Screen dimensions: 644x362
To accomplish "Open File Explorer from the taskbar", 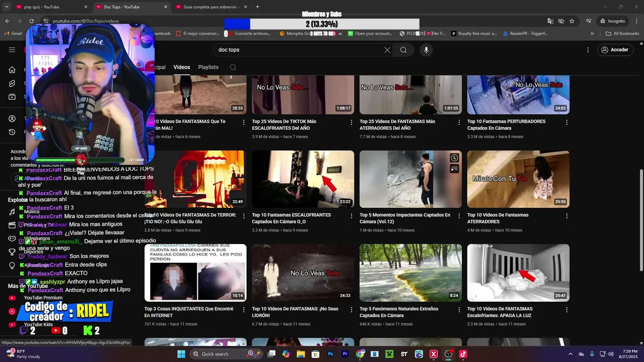I will pos(301,354).
